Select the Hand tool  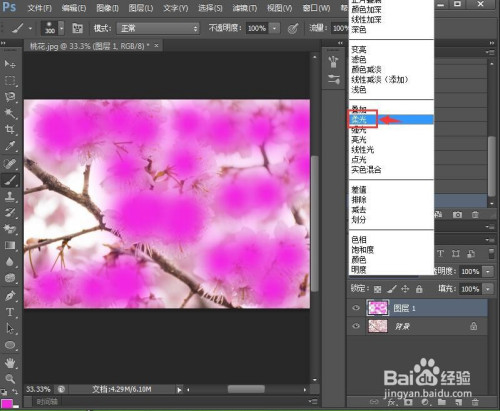(10, 363)
